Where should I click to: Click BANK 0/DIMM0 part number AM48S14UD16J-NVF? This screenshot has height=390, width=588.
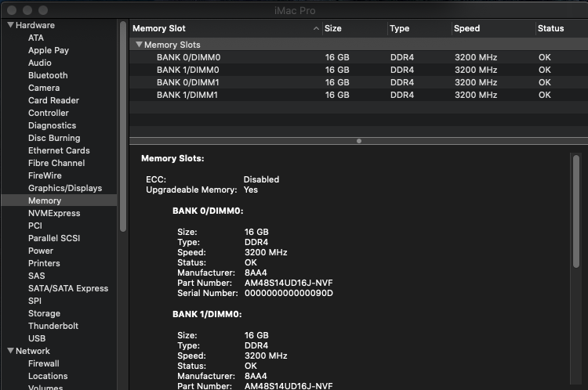click(x=289, y=283)
